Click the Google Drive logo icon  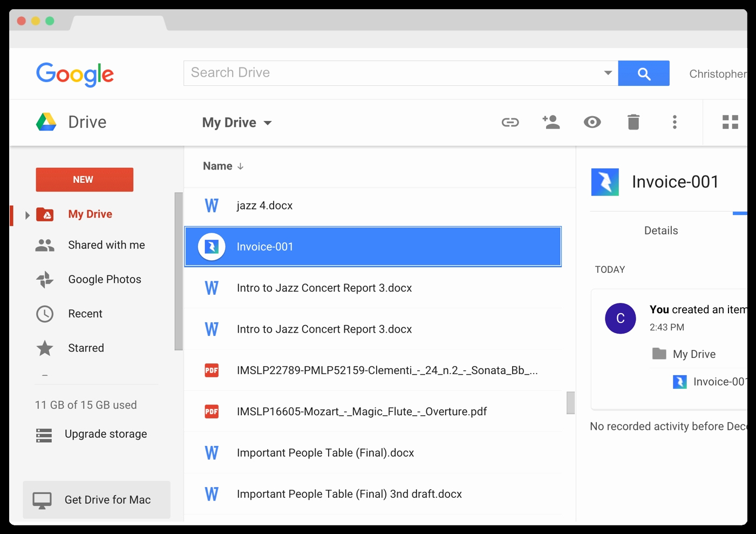click(x=46, y=122)
